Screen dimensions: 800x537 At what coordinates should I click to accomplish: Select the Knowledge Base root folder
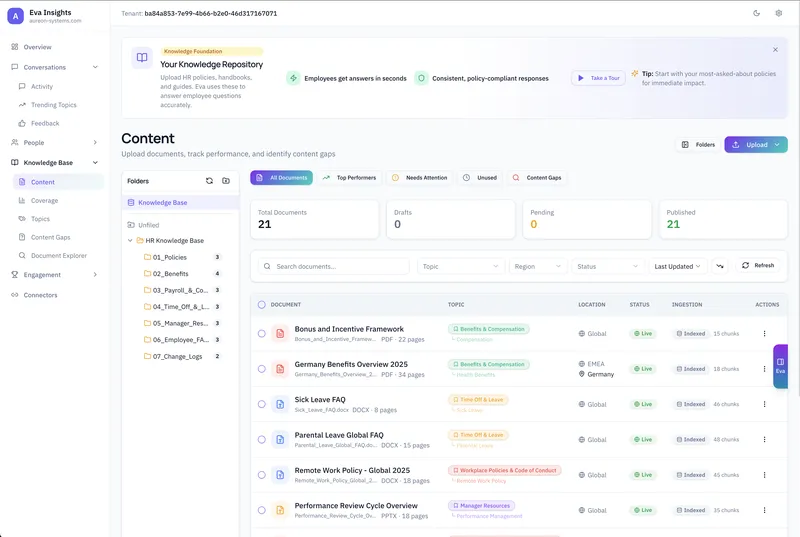[181, 202]
